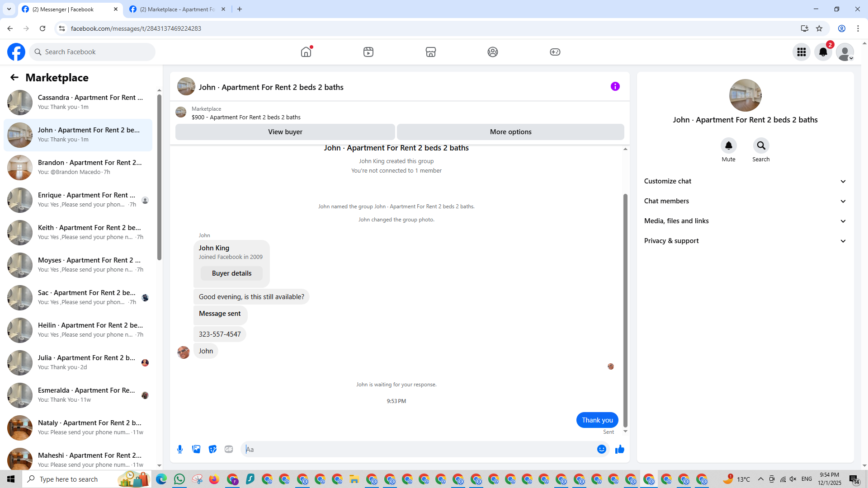
Task: Click the $900 apartment listing link
Action: pyautogui.click(x=246, y=117)
